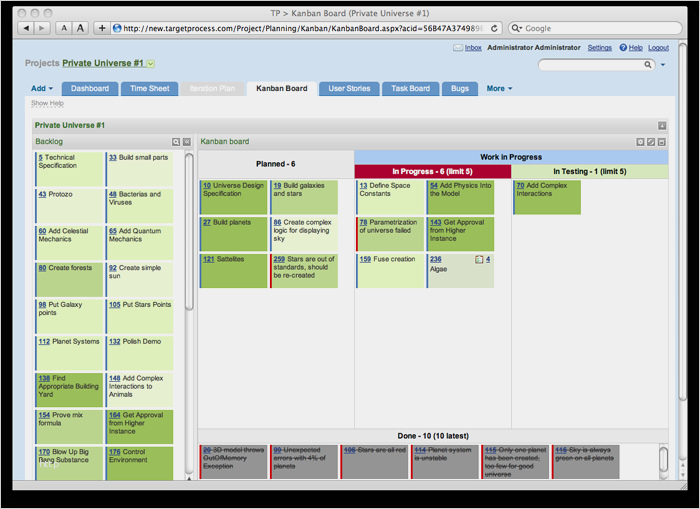Image resolution: width=700 pixels, height=509 pixels.
Task: Open the Private Universe #1 project selector arrow
Action: click(x=151, y=64)
